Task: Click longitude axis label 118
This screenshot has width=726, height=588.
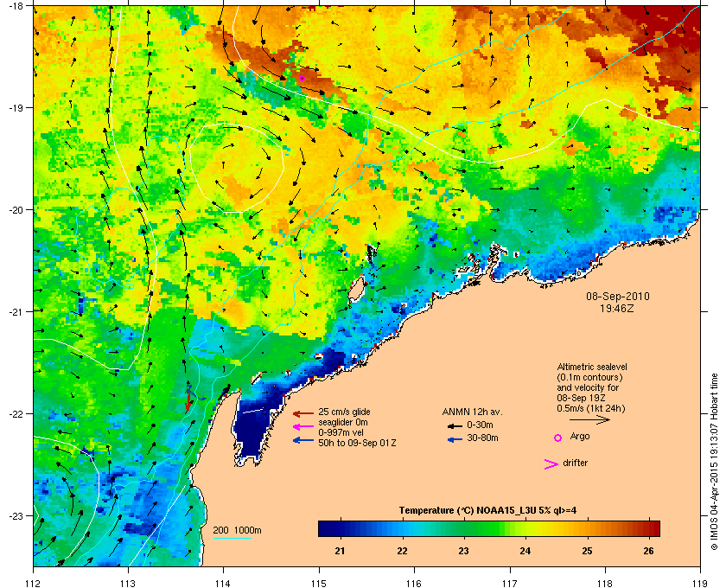Action: (605, 584)
